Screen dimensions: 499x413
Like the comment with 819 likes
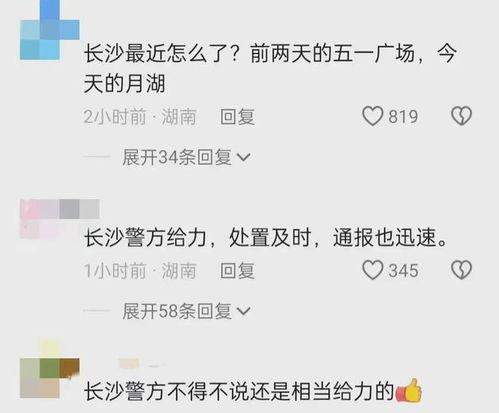(372, 116)
